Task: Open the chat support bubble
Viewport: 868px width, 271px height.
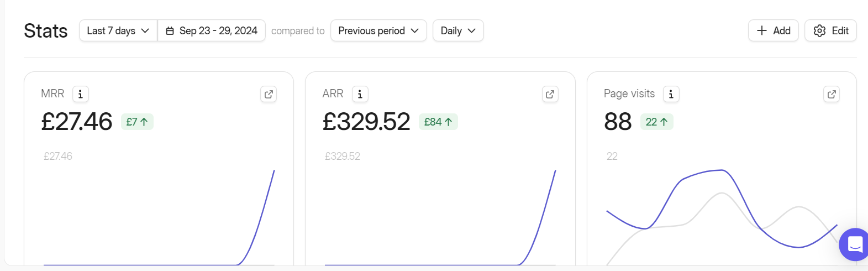Action: pyautogui.click(x=855, y=244)
